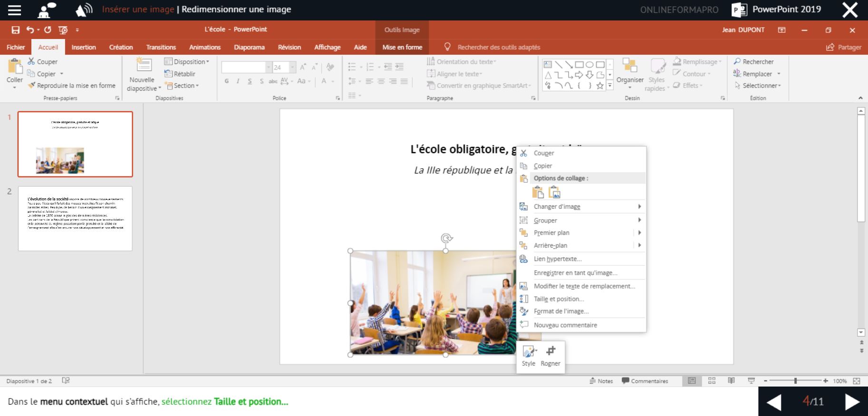Image resolution: width=868 pixels, height=416 pixels.
Task: Open the Section dropdown
Action: [x=183, y=86]
